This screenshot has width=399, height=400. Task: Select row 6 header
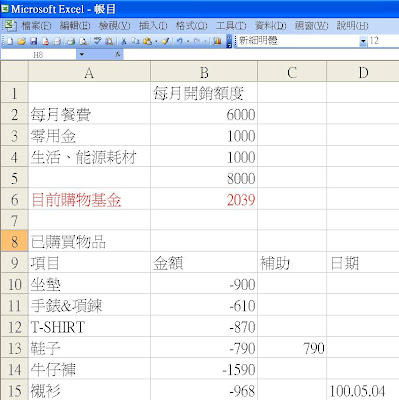pyautogui.click(x=14, y=199)
